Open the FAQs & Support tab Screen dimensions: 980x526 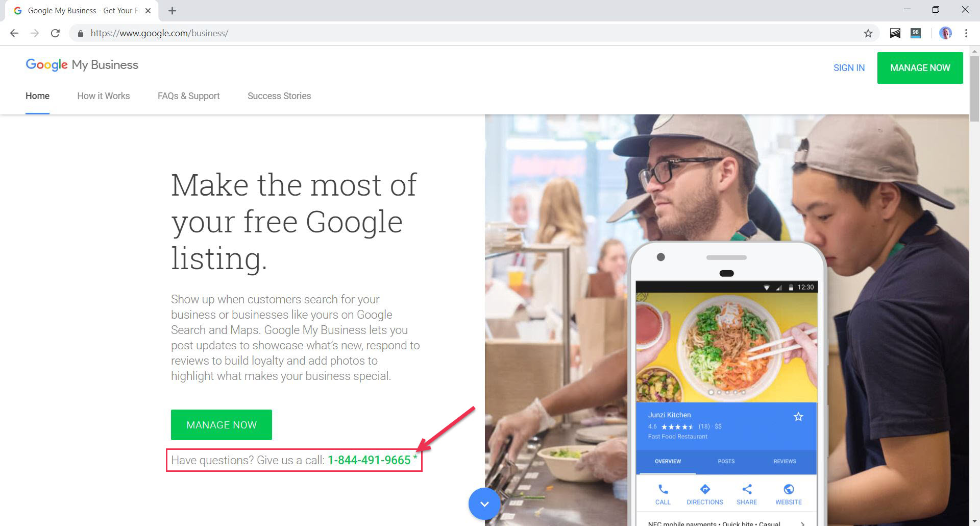point(189,96)
